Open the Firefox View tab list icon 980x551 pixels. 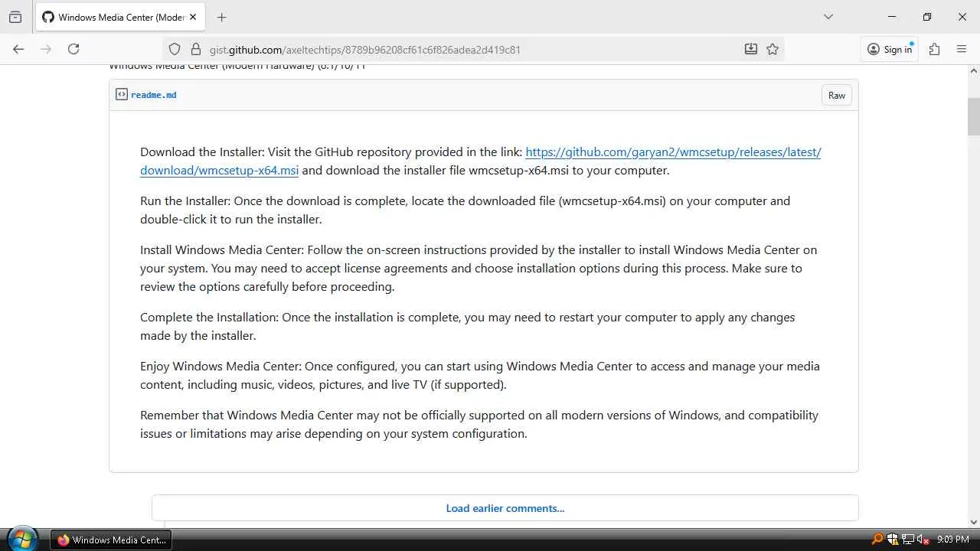click(15, 17)
